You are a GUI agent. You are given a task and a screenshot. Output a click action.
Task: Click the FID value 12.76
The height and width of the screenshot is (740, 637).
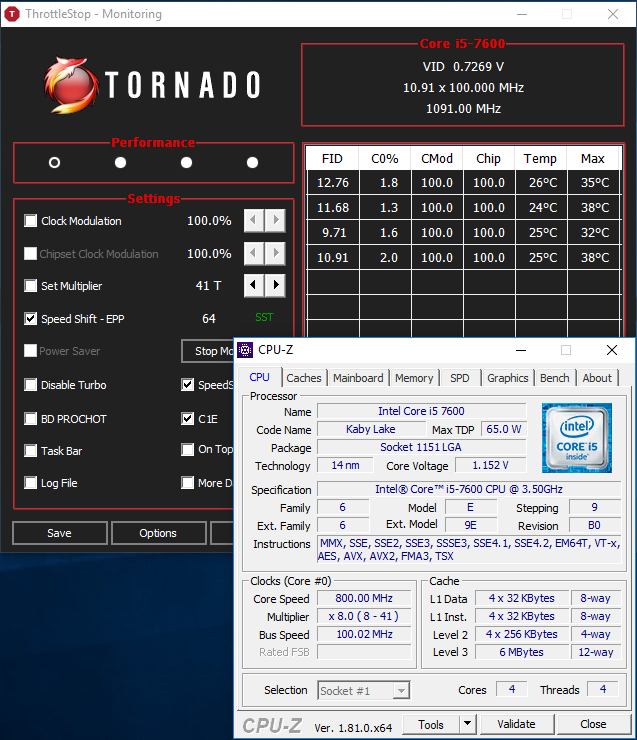(333, 183)
